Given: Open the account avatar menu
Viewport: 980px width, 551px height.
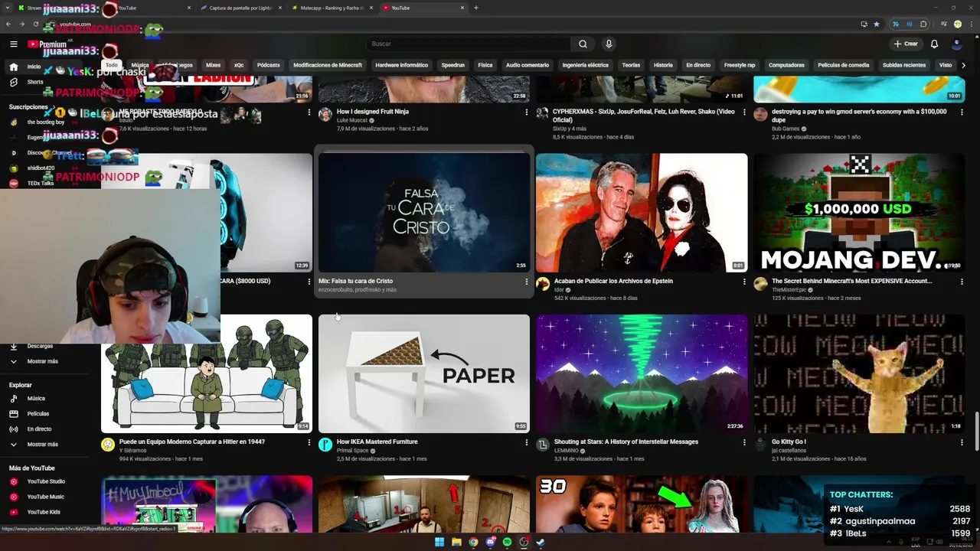Looking at the screenshot, I should click(956, 44).
